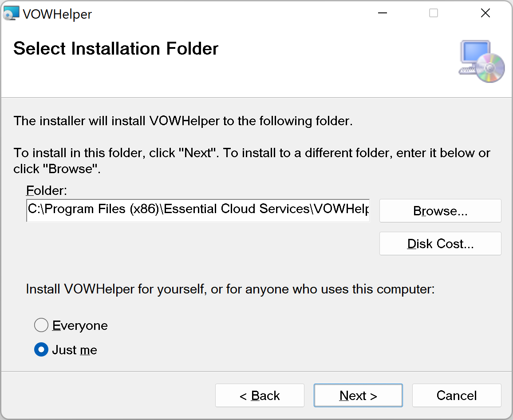Open the Disk Cost dialog
The width and height of the screenshot is (513, 420).
[x=440, y=244]
